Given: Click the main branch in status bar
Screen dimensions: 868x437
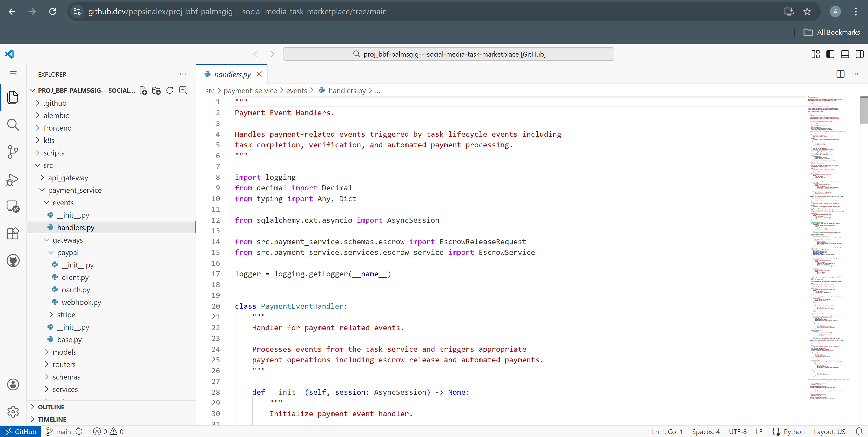Looking at the screenshot, I should click(x=59, y=432).
